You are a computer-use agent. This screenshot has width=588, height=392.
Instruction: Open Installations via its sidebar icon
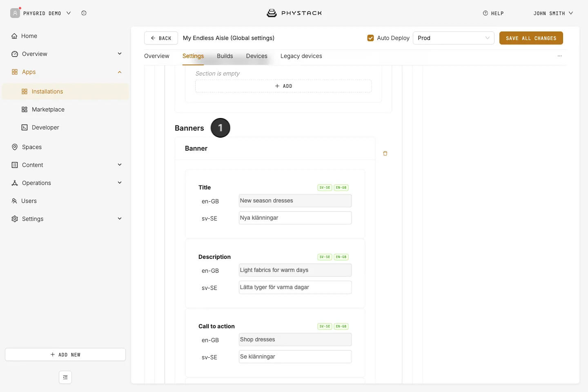point(24,91)
